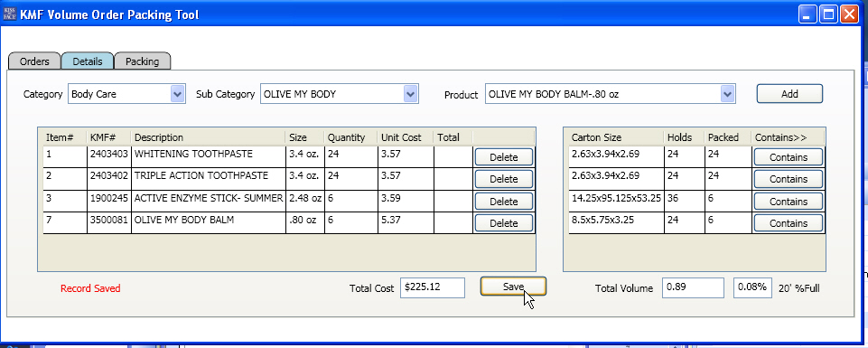Close the KMF Volume Order Packing Tool window
The image size is (868, 348).
(849, 14)
